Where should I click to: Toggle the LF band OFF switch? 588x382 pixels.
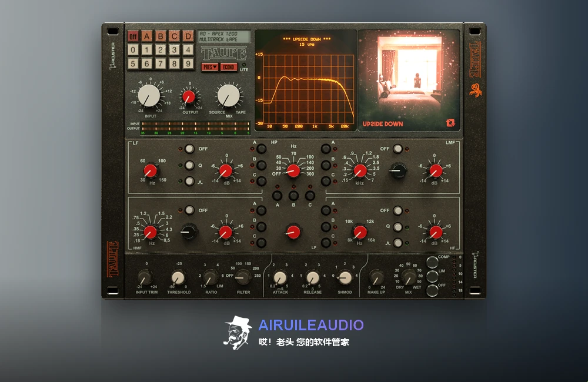point(190,149)
